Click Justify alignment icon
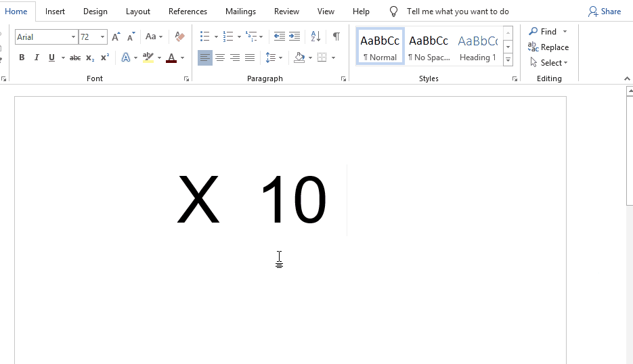 (250, 58)
